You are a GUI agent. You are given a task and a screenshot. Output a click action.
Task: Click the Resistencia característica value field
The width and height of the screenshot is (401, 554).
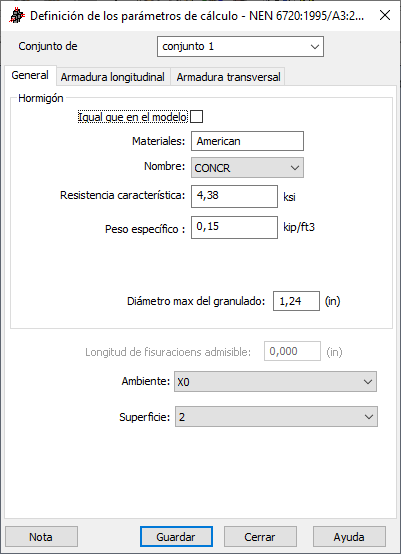234,196
